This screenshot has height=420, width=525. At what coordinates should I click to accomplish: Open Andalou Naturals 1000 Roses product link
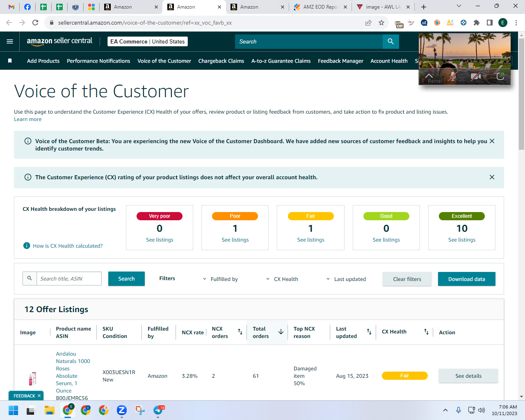tap(73, 372)
